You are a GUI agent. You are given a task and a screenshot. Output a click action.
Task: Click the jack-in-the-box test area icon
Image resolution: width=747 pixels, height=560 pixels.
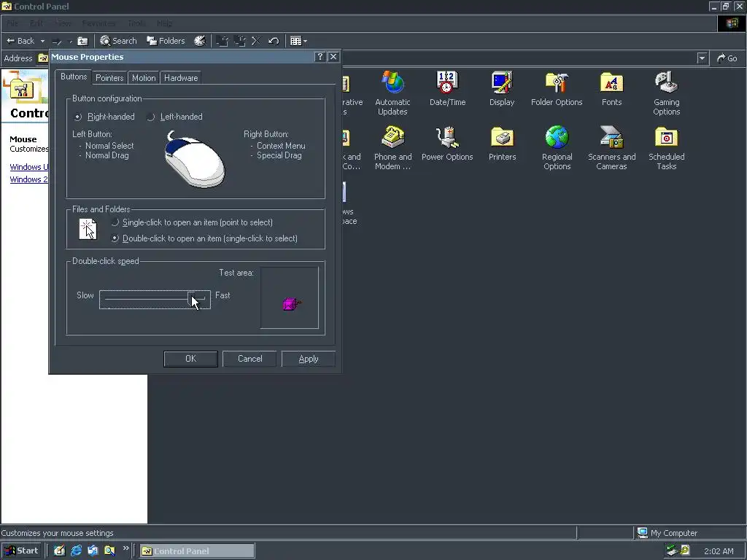(x=292, y=303)
